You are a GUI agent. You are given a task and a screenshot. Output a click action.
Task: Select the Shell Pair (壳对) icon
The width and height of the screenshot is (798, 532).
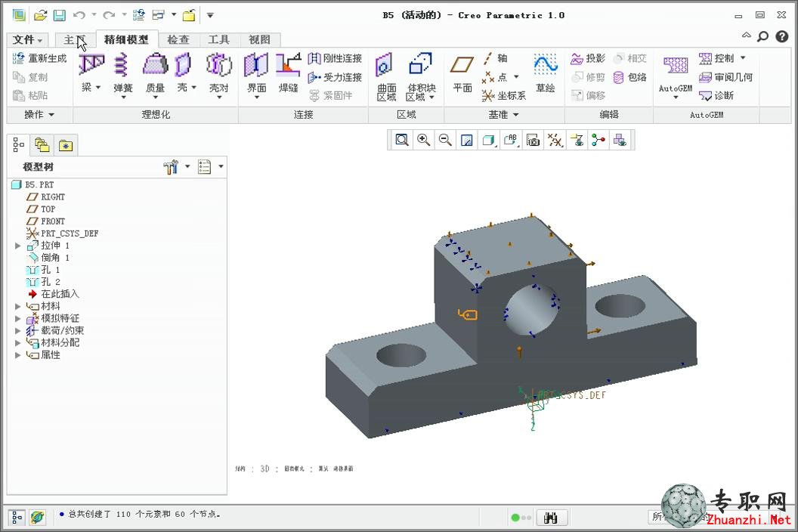219,65
